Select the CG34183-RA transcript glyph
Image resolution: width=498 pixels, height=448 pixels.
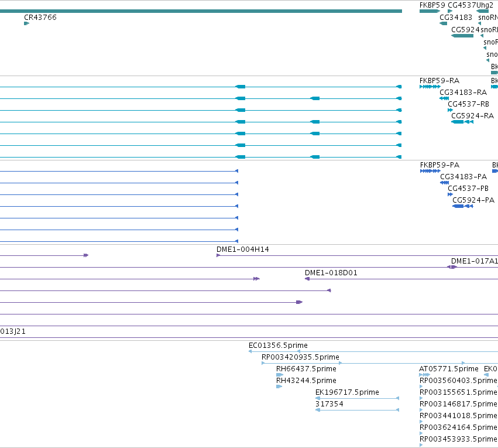point(444,98)
